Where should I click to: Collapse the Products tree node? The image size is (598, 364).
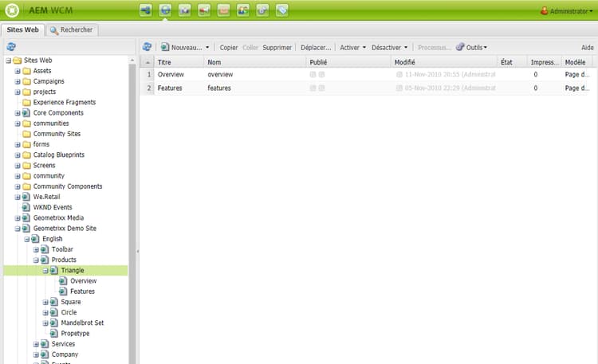(36, 260)
